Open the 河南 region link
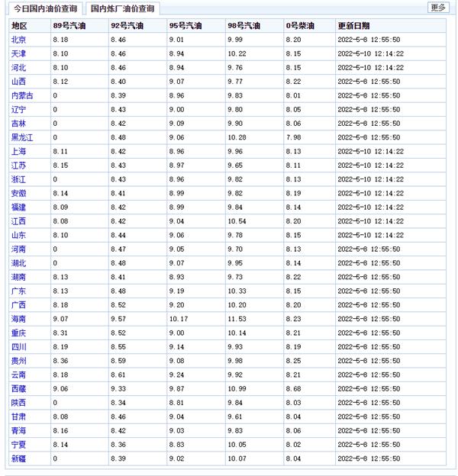This screenshot has height=476, width=458. coord(18,249)
